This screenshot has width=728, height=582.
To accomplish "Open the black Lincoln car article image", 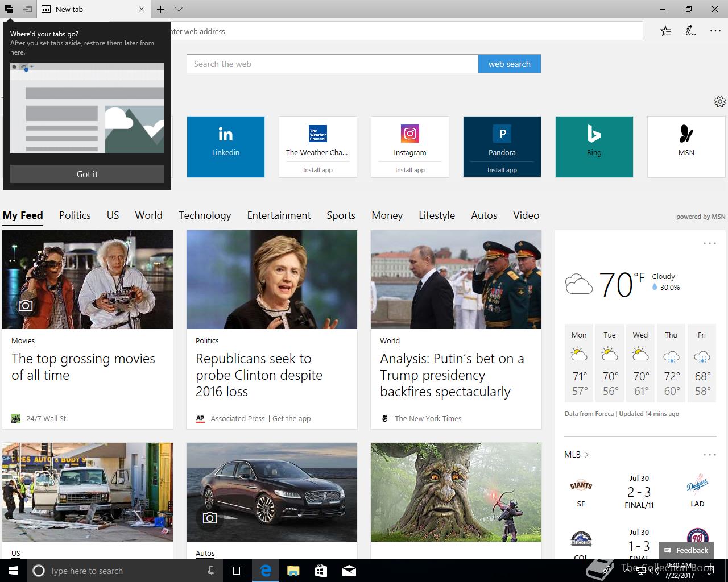I will click(x=272, y=492).
